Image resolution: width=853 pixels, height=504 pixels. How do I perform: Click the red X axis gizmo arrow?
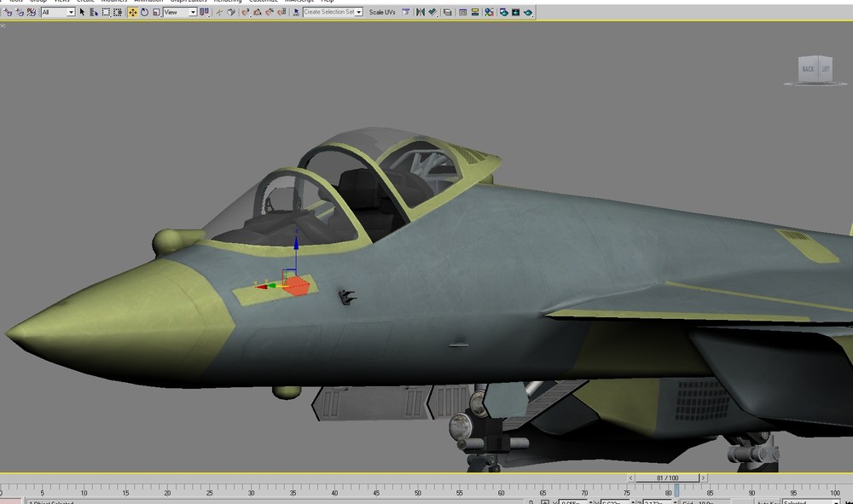click(x=260, y=286)
